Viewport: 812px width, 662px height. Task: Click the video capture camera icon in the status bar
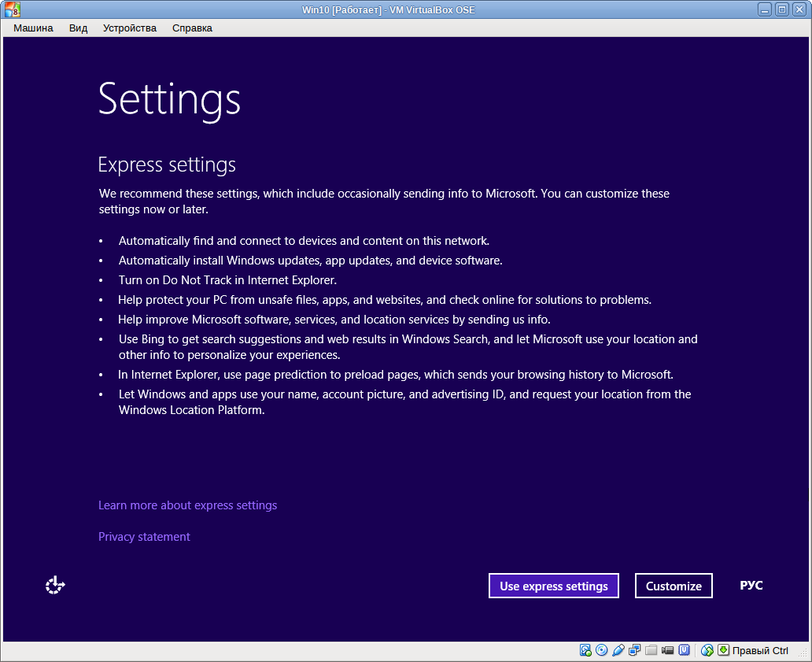pos(667,650)
